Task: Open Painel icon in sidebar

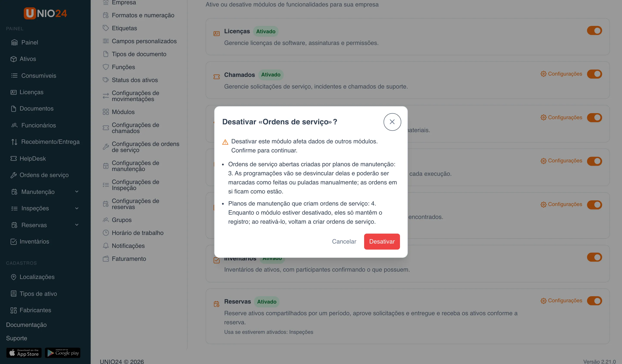Action: coord(14,43)
